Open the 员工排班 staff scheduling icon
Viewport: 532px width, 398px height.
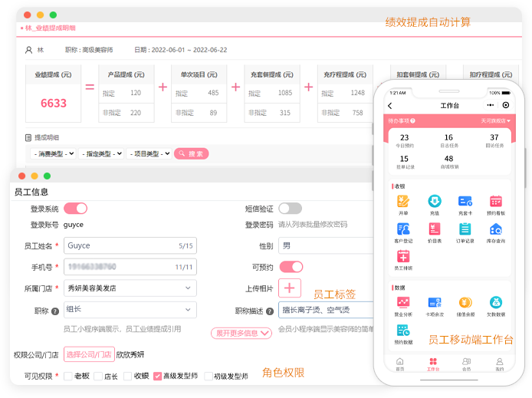pos(403,256)
